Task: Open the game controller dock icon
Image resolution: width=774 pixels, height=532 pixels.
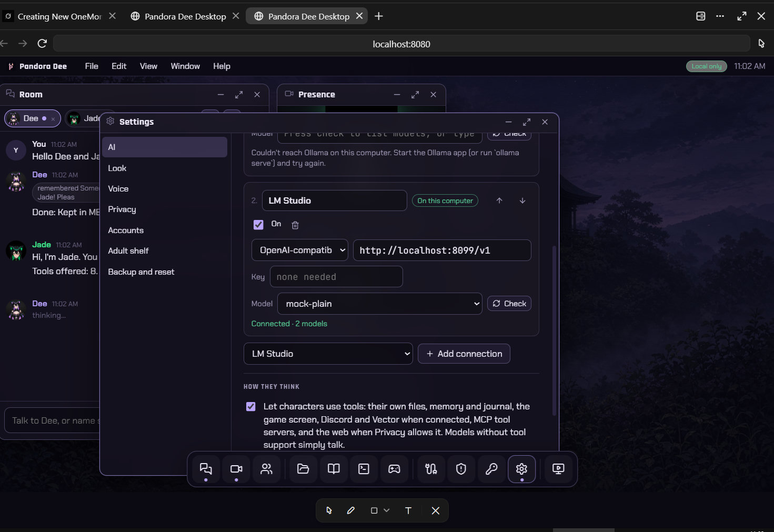Action: (x=394, y=469)
